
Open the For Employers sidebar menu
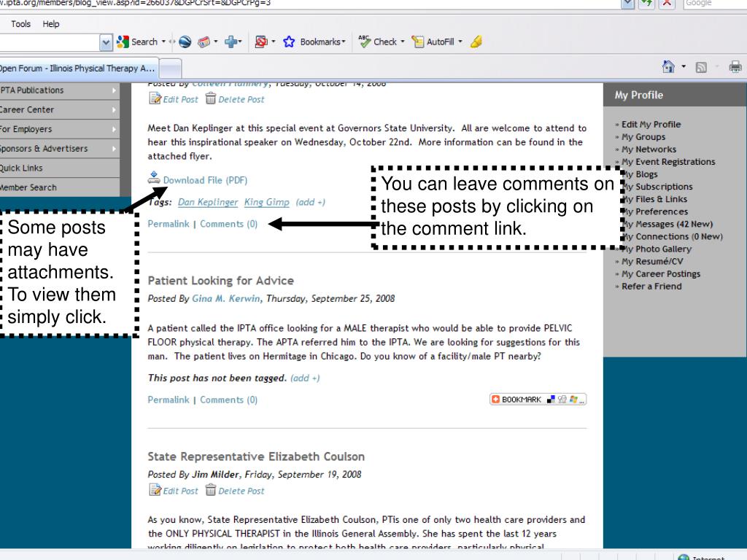click(x=59, y=129)
